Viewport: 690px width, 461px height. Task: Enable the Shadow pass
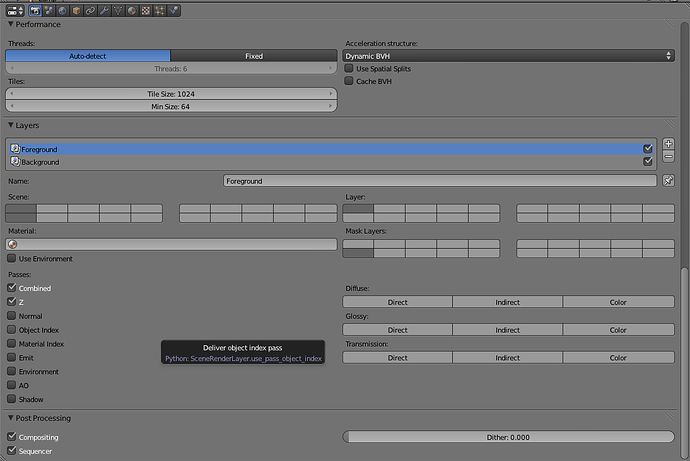coord(12,399)
